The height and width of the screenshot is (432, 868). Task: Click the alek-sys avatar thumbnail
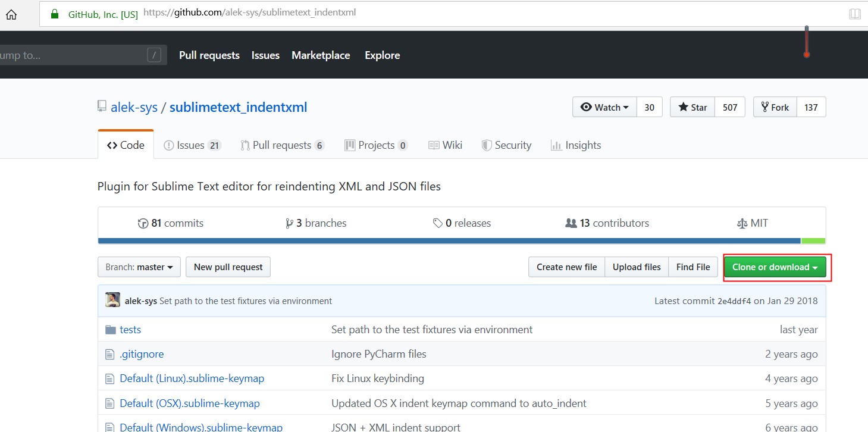pyautogui.click(x=112, y=300)
